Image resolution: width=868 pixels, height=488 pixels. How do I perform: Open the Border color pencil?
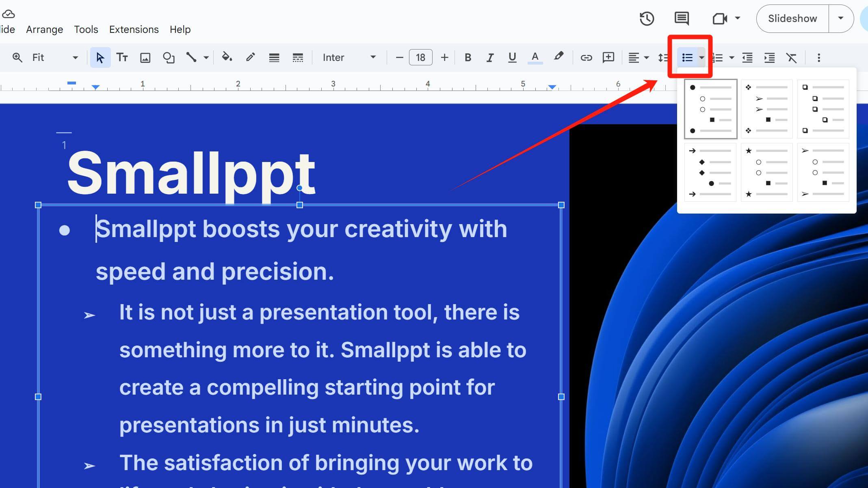[251, 57]
